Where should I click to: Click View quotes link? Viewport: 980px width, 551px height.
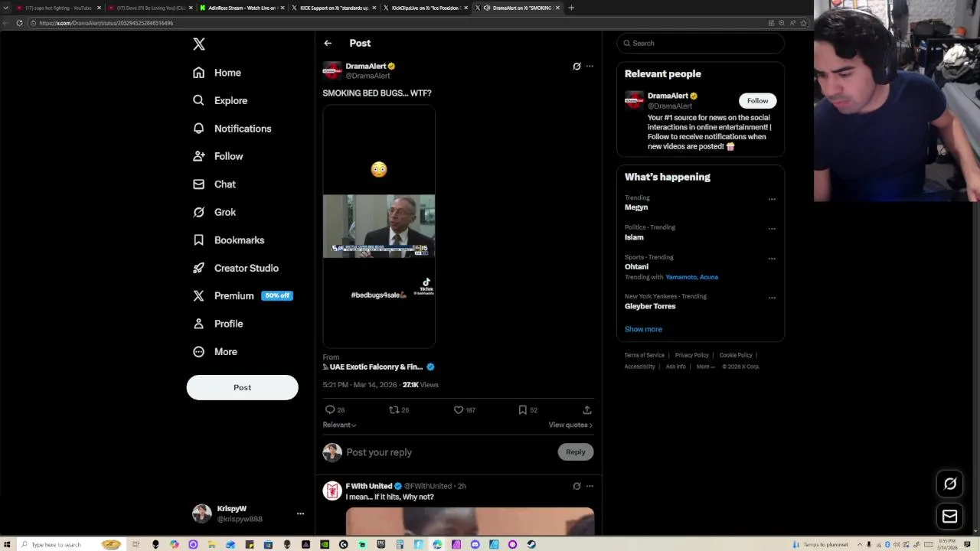(570, 425)
